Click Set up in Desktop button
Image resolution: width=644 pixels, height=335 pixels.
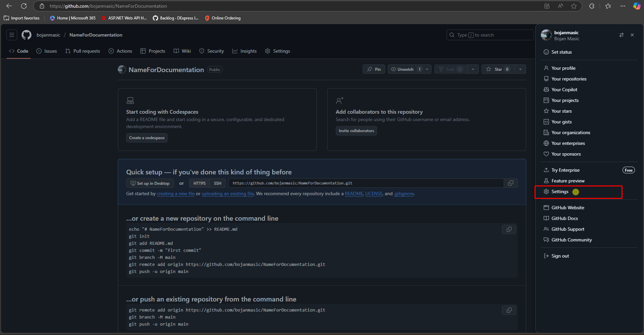(x=150, y=183)
